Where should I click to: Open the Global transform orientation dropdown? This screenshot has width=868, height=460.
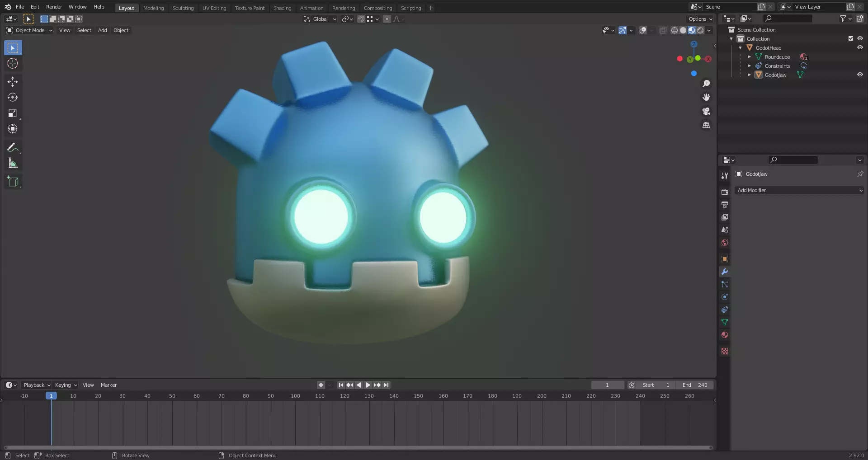(320, 19)
